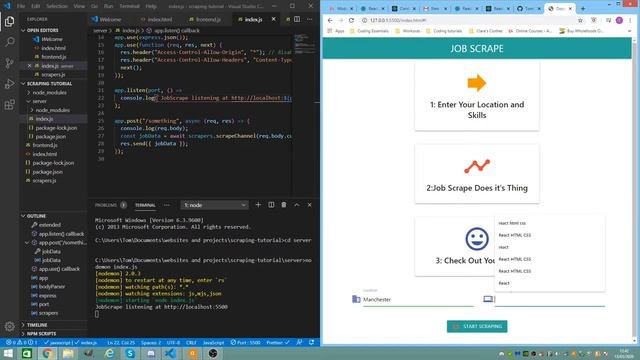
Task: Click the skills input field next to laptop icon
Action: point(550,300)
